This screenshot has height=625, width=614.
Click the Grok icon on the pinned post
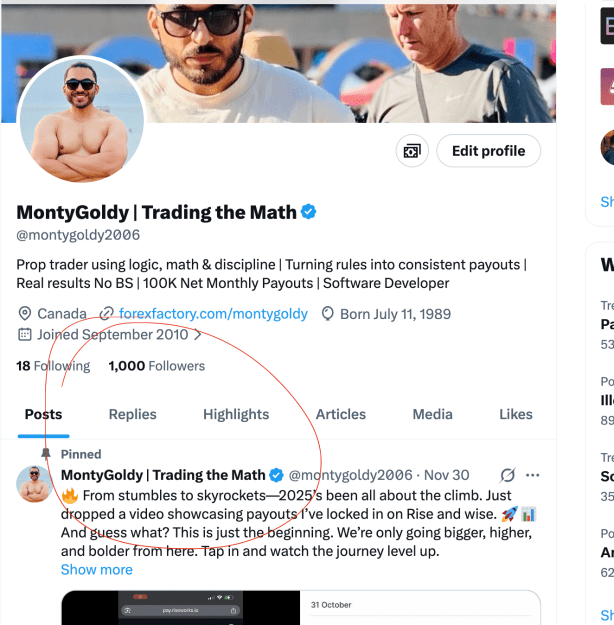coord(508,475)
